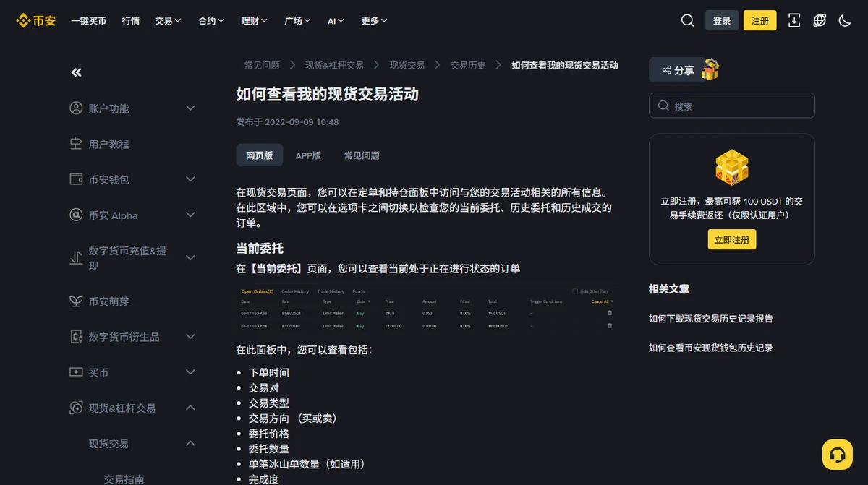Open breadcrumb link 交易历史
Image resolution: width=868 pixels, height=485 pixels.
pos(468,65)
